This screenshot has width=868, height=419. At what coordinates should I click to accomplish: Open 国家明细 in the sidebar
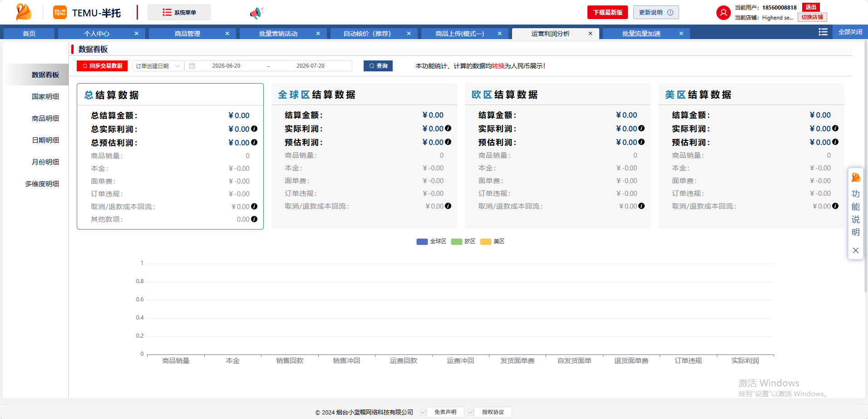[x=45, y=96]
